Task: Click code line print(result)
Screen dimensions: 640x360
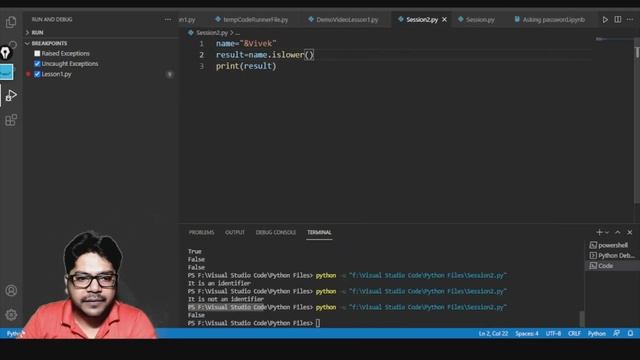Action: [246, 66]
